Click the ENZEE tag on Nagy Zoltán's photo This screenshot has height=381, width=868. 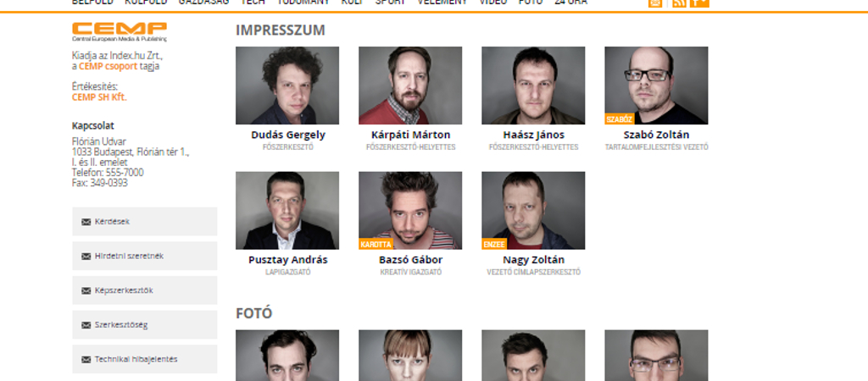click(x=494, y=244)
